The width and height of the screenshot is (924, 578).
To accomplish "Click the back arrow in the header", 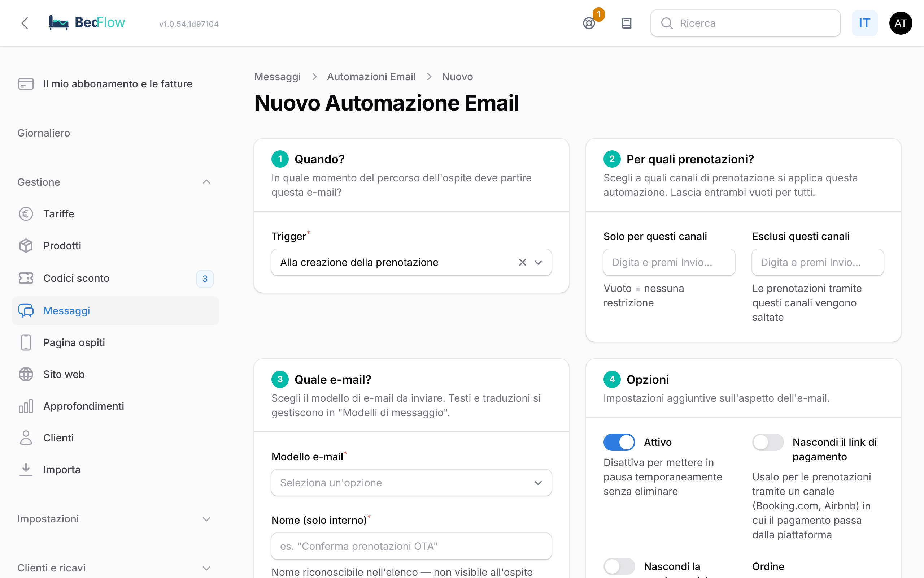I will [25, 23].
